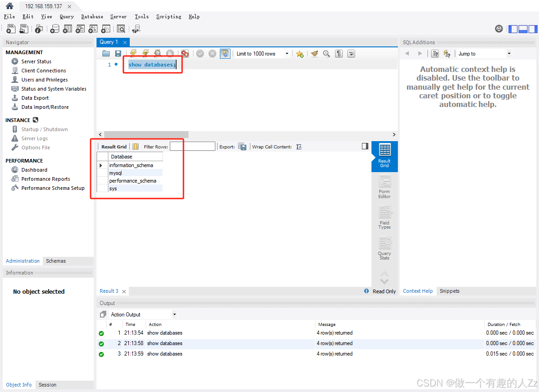This screenshot has width=539, height=392.
Task: Go back in context help navigation
Action: [407, 54]
